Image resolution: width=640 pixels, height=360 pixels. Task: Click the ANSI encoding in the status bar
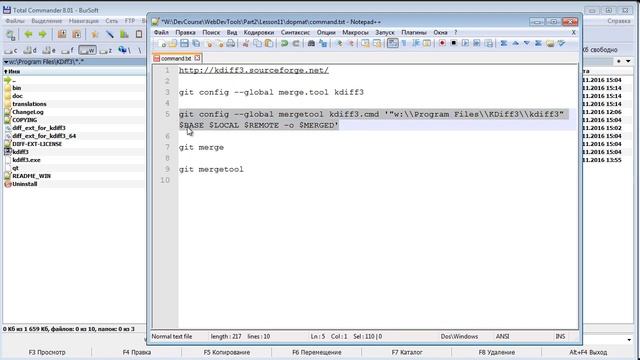tap(502, 336)
